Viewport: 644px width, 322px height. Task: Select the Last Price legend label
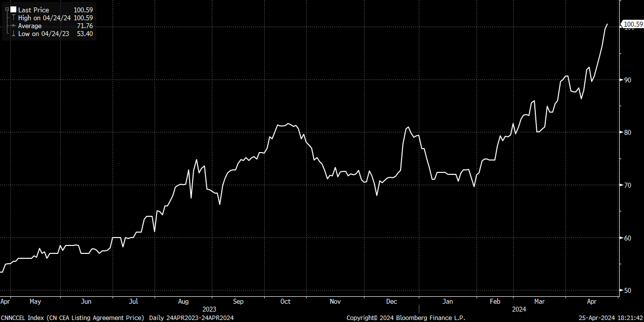34,10
